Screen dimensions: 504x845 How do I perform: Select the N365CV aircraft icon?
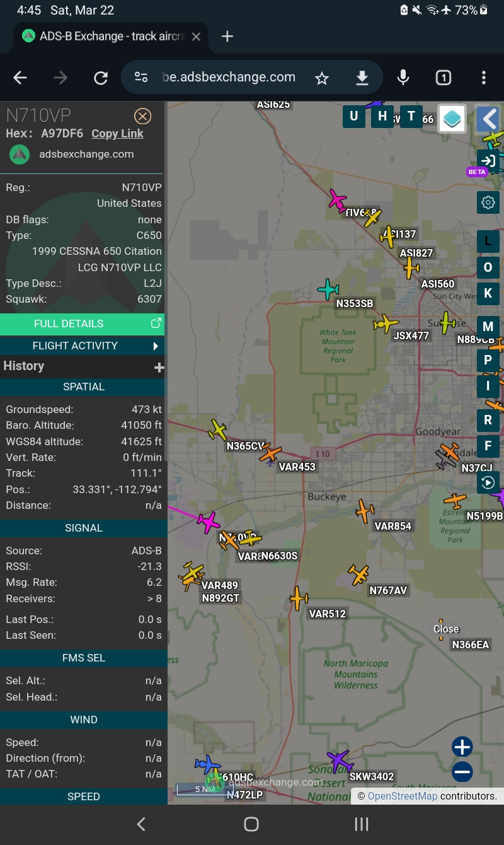pyautogui.click(x=217, y=430)
